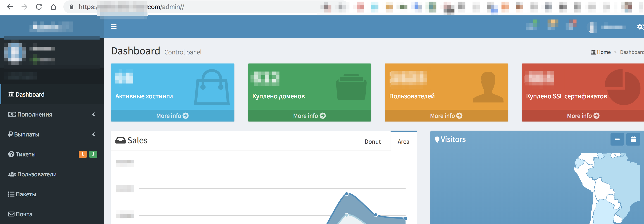The width and height of the screenshot is (644, 224).
Task: Click the peak data point on sales chart
Action: click(346, 194)
